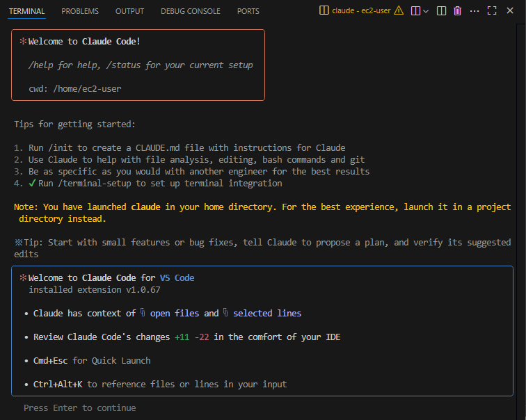Kill the terminal with the trash icon

tap(457, 11)
